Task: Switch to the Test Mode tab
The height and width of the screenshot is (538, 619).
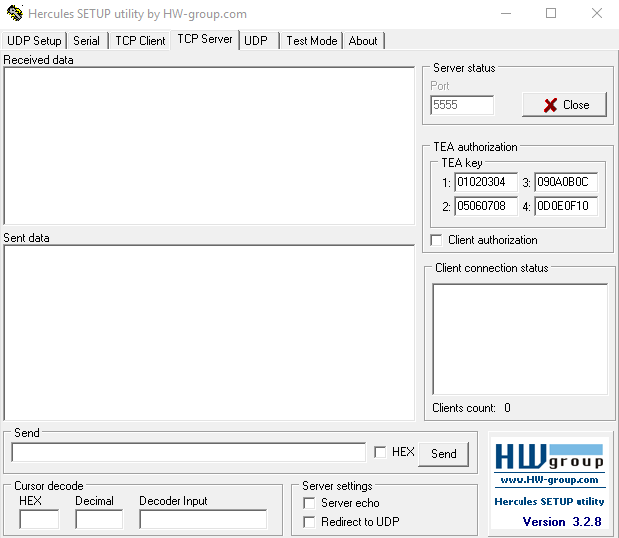Action: tap(311, 41)
